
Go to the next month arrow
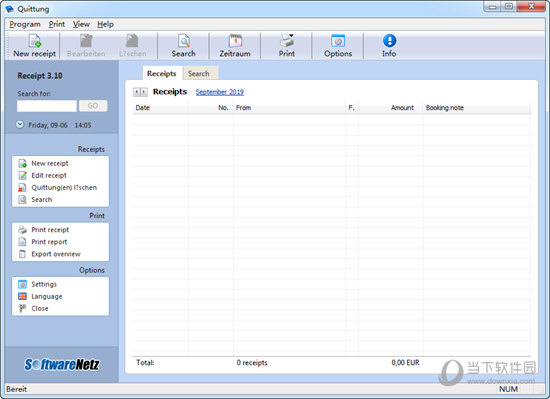click(144, 92)
